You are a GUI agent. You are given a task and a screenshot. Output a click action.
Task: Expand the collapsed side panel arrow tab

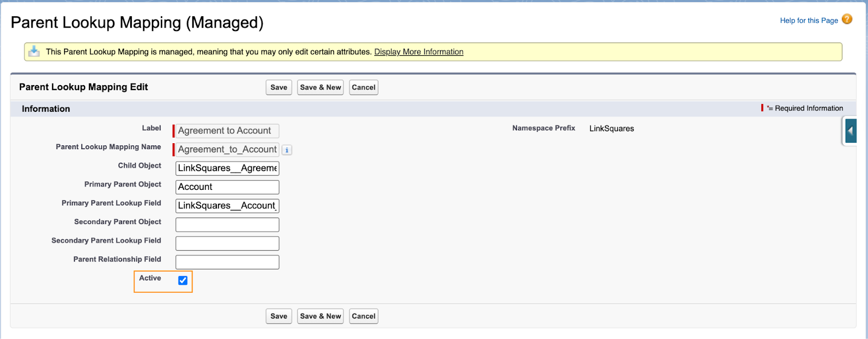(x=850, y=131)
